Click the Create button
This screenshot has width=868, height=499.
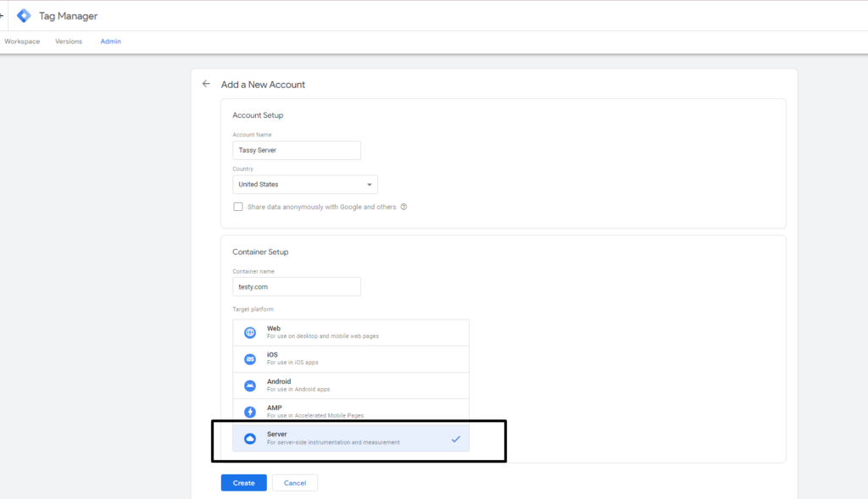(x=243, y=483)
